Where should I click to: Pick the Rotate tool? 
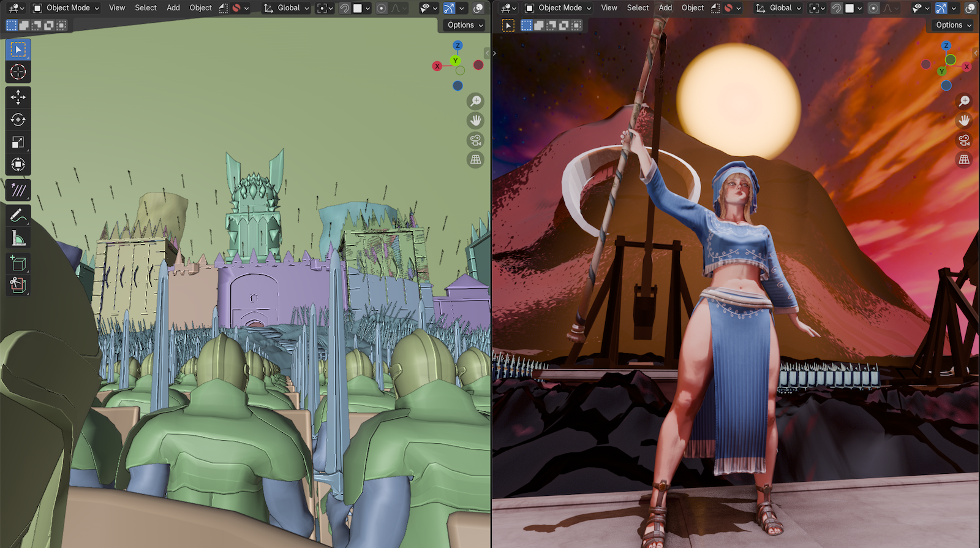[18, 120]
